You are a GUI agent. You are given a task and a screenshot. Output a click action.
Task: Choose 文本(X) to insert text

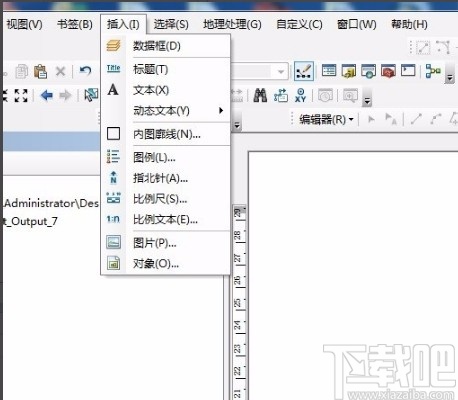pyautogui.click(x=166, y=90)
